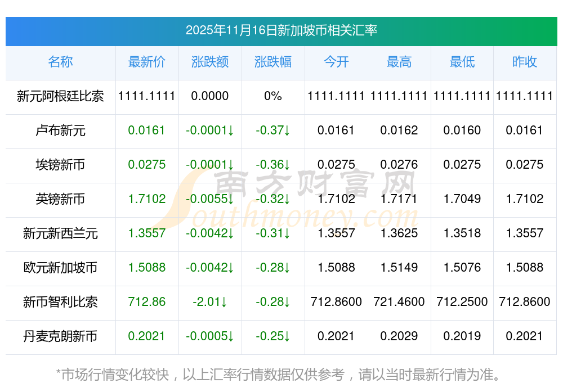Click the 最低 column header
This screenshot has height=392, width=563.
point(462,62)
